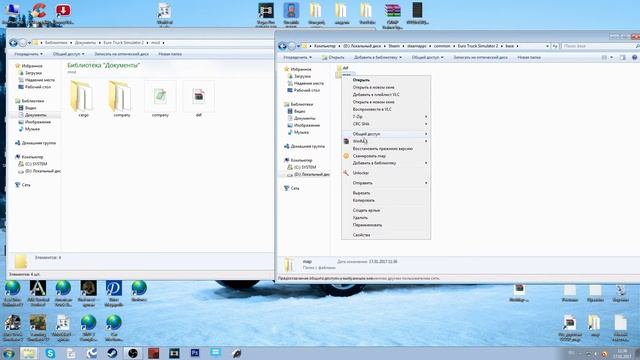640x360 pixels.
Task: Select Загрузки in mod window sidebar
Action: [x=33, y=73]
